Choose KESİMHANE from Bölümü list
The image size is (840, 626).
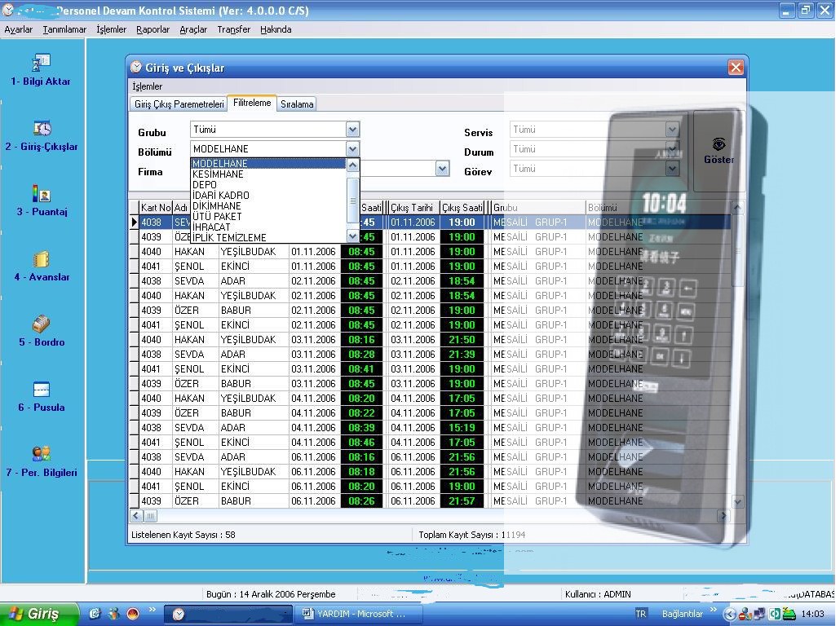268,174
